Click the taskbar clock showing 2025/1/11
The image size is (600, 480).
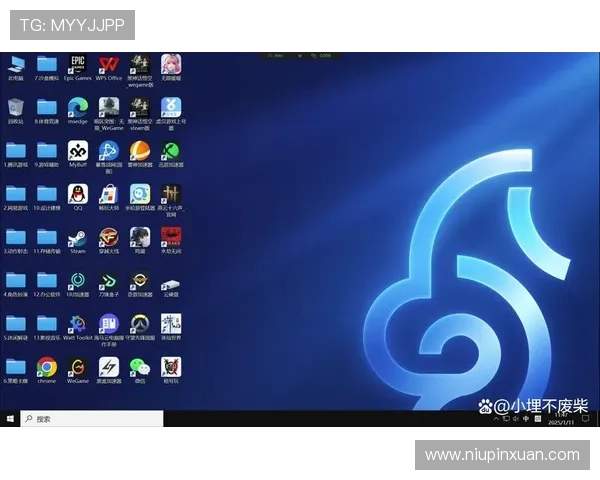point(561,419)
